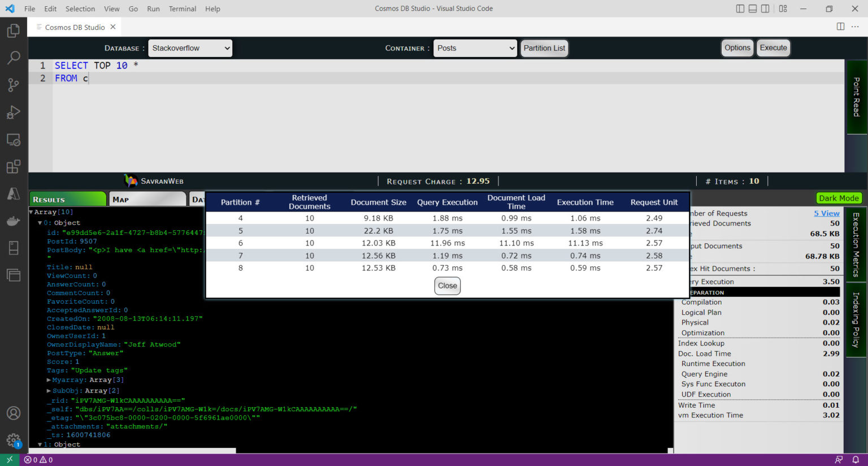Open the Run and Debug panel
The image size is (868, 466).
point(14,112)
